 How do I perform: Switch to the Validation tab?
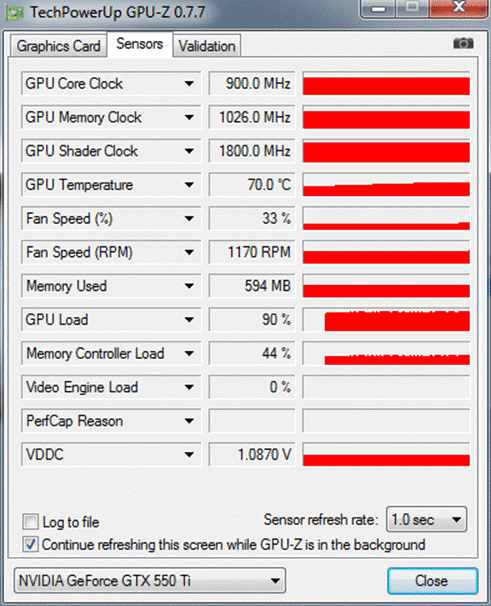coord(207,46)
